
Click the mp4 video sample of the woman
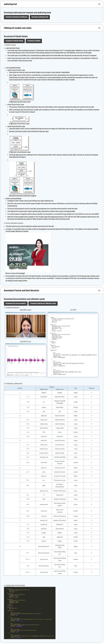[x=26, y=326]
